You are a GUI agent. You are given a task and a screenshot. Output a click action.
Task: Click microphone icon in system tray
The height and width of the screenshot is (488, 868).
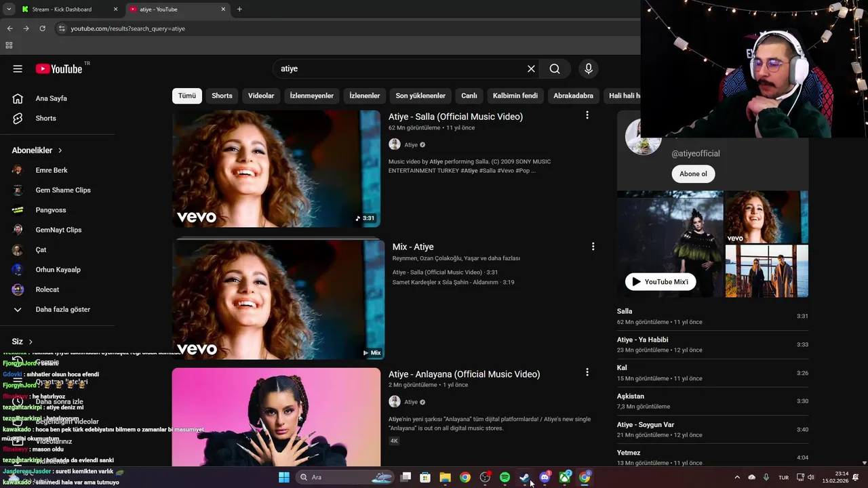click(766, 477)
